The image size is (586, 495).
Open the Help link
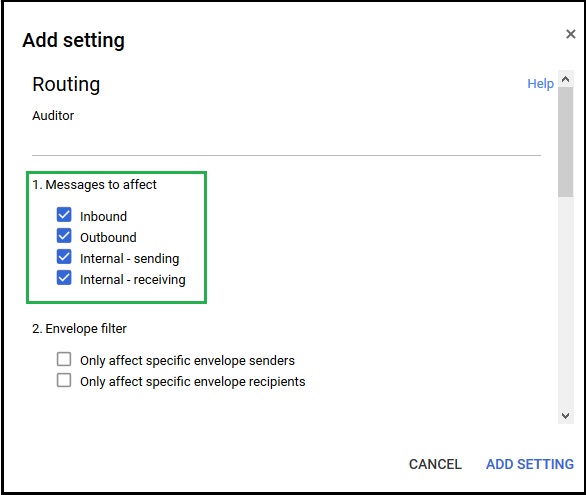(540, 84)
